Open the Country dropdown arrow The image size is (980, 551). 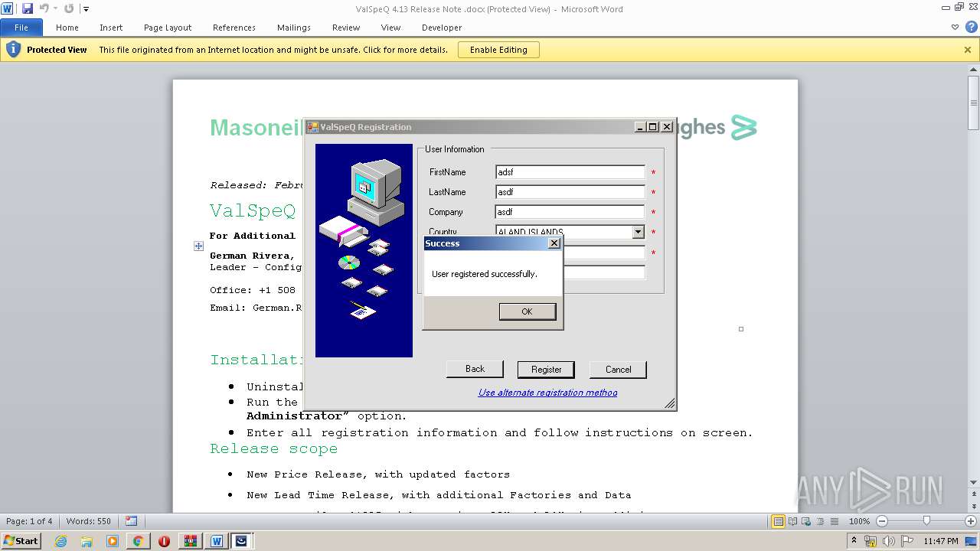638,232
